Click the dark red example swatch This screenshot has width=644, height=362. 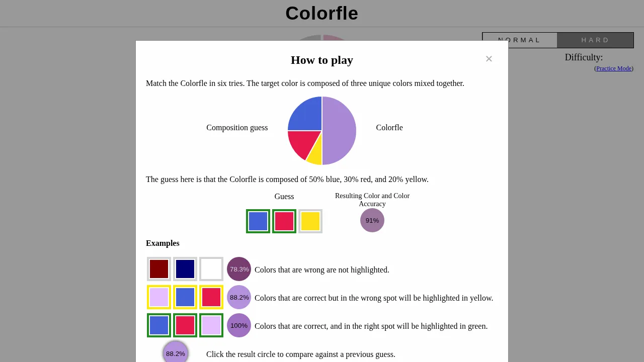point(158,268)
